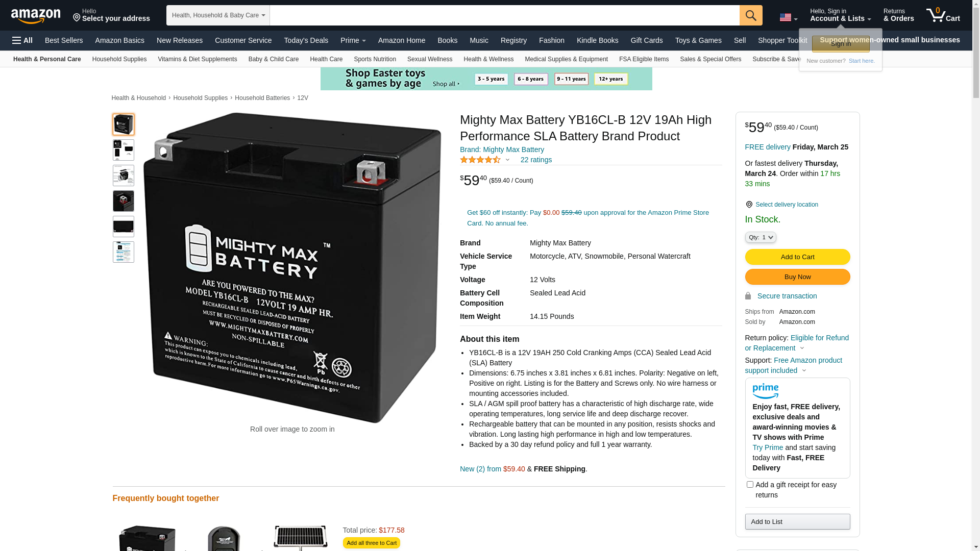
Task: Click the US flag language selector
Action: click(788, 18)
